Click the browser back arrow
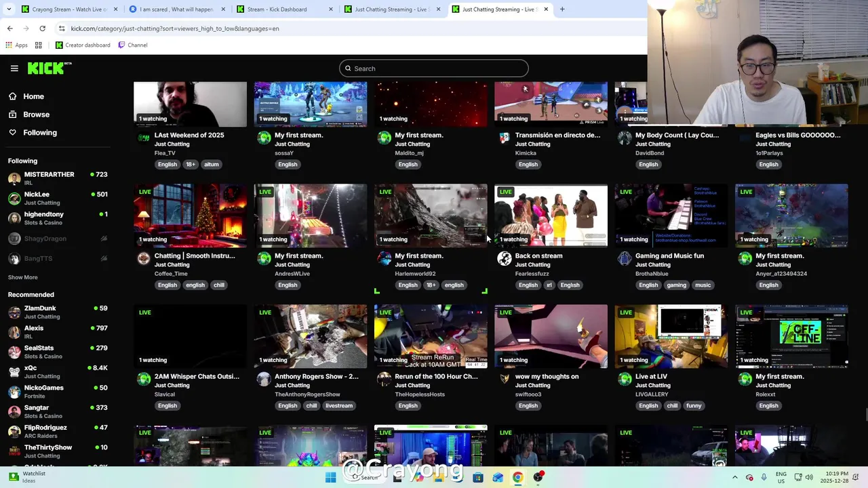 [9, 28]
